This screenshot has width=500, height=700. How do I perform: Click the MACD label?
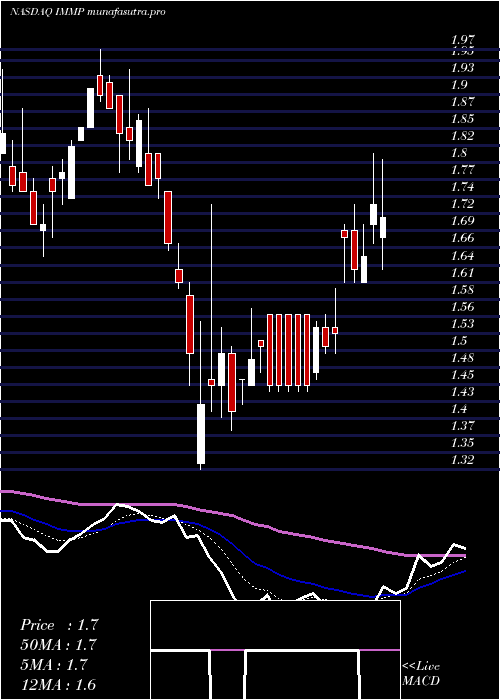[421, 681]
